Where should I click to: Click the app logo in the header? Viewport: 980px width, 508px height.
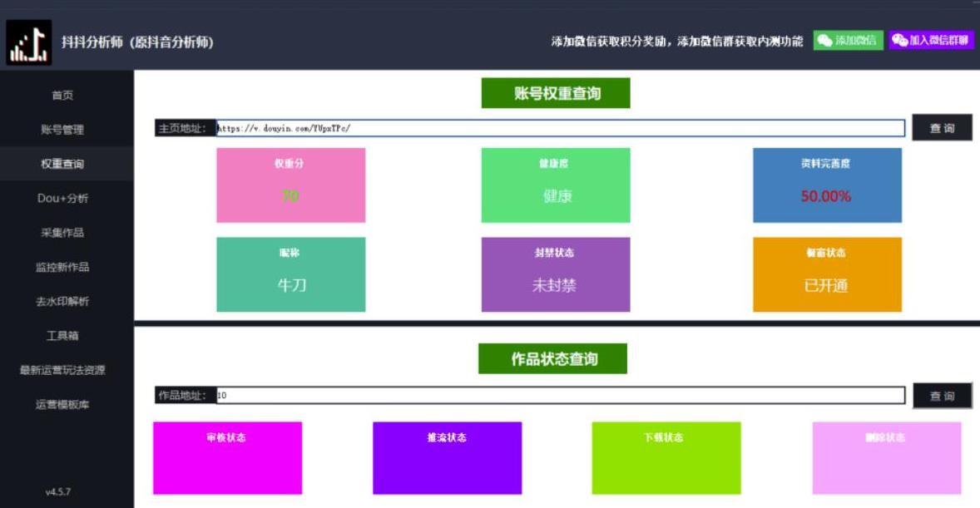click(x=29, y=42)
